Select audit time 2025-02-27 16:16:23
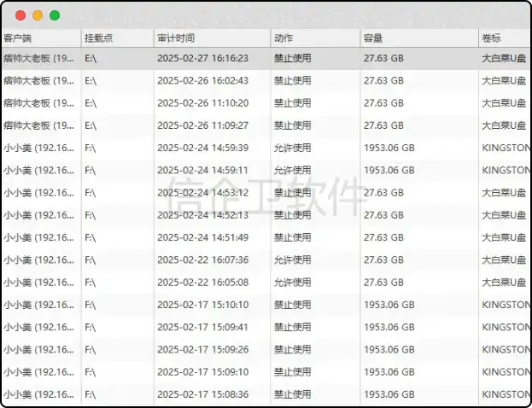 (203, 58)
